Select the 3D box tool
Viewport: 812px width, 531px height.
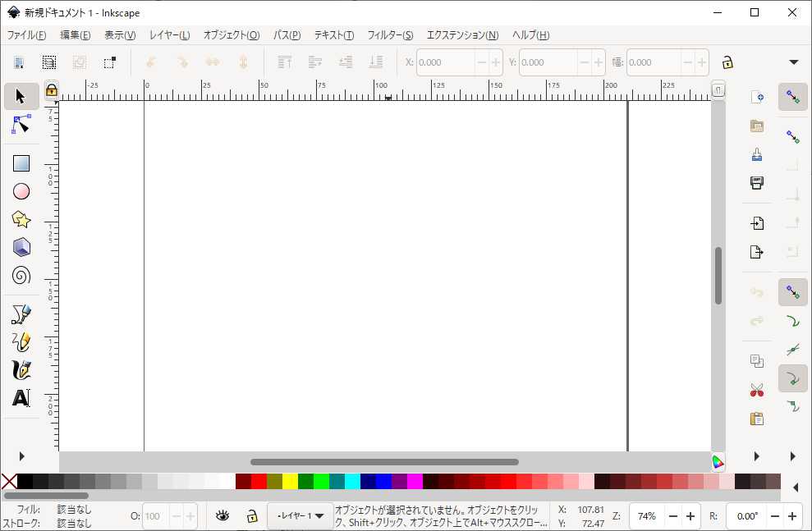20,246
